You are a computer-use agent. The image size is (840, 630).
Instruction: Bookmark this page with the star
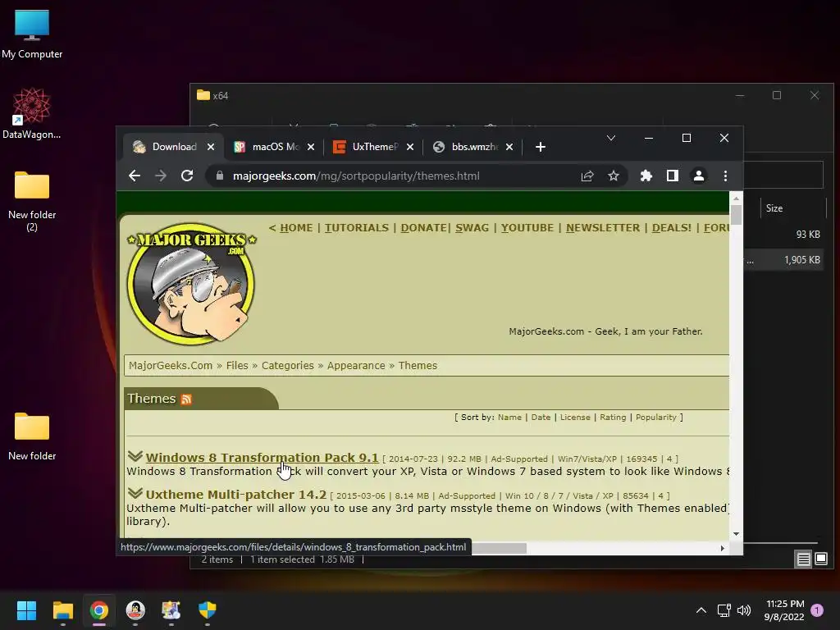coord(614,176)
